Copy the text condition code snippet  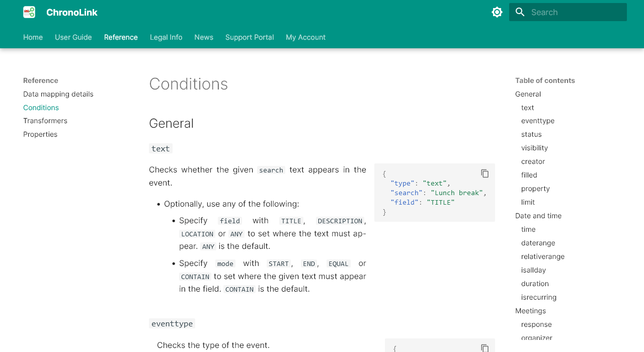tap(485, 173)
